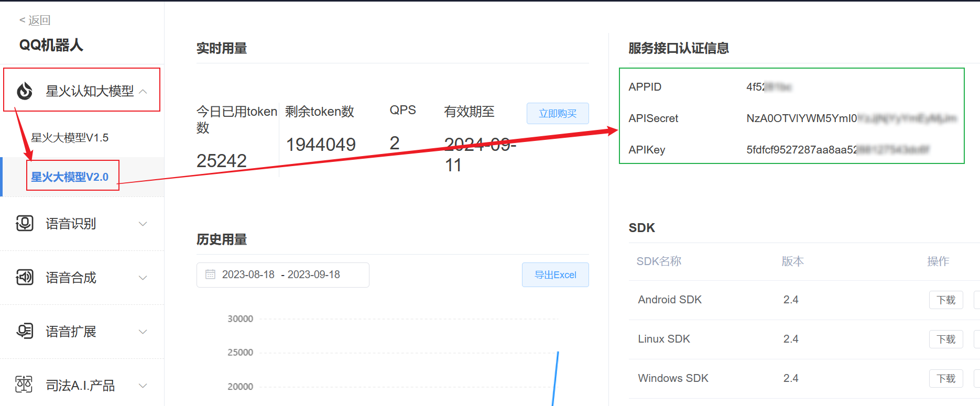
Task: Click the calendar icon in date range field
Action: coord(210,275)
